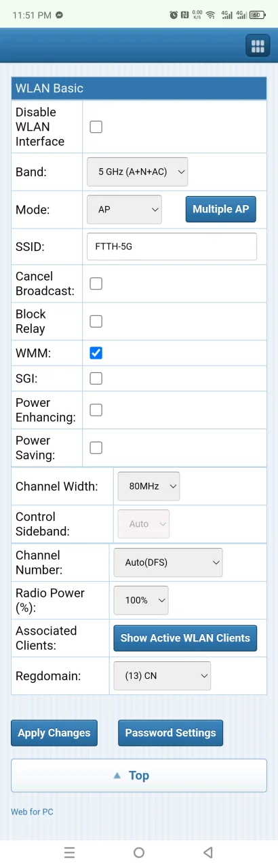
Task: Click the SSID field containing FTTH-5G
Action: 172,247
